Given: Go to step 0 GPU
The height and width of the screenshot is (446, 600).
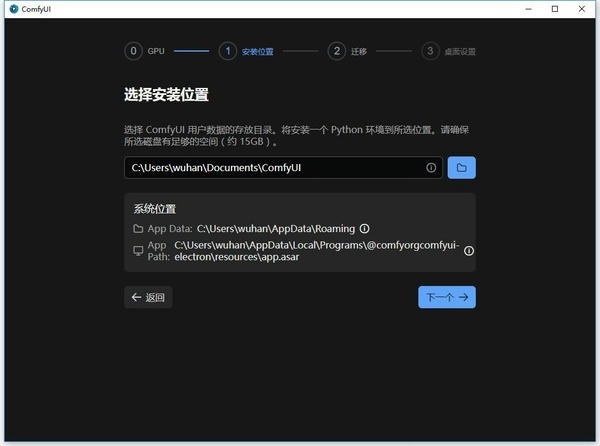Looking at the screenshot, I should (x=145, y=51).
